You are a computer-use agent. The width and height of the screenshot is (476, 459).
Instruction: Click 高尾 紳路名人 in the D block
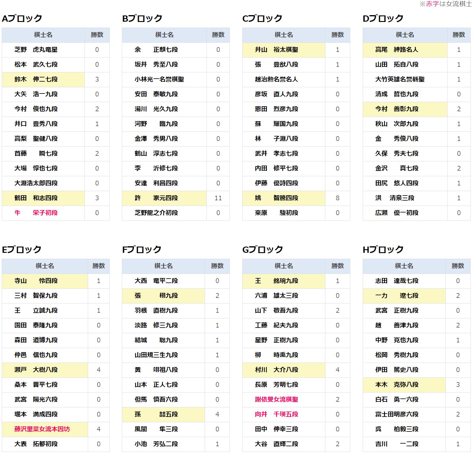(x=397, y=50)
